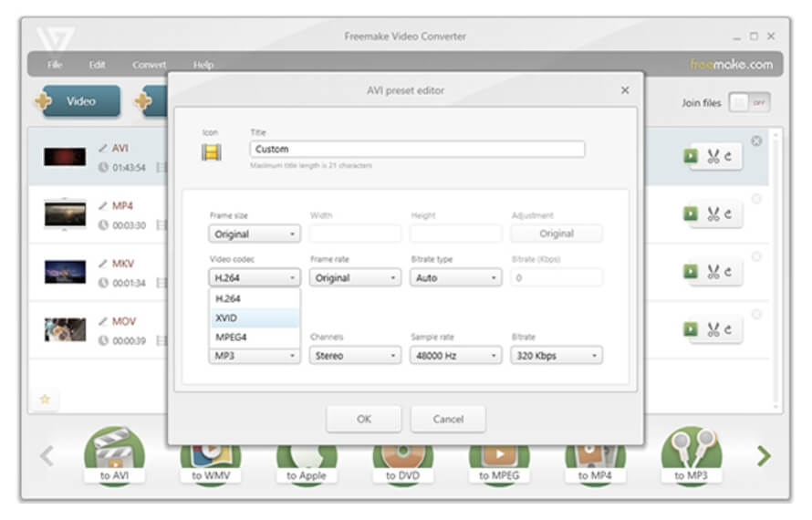Close the AVI preset editor dialog

[625, 90]
